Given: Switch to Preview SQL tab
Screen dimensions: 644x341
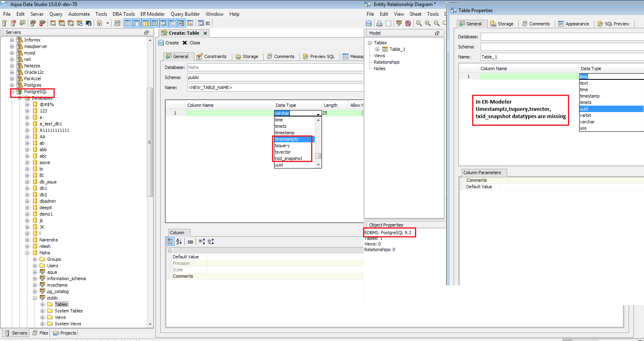Looking at the screenshot, I should coord(319,56).
